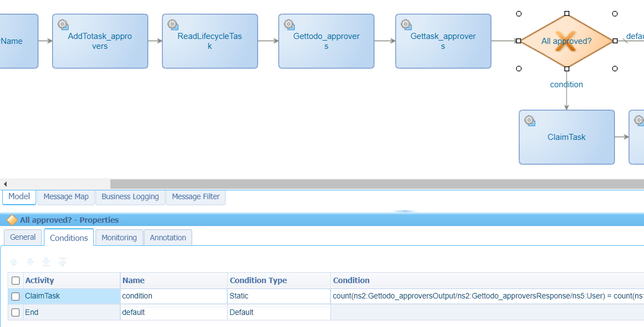Open the Message Map tab
The width and height of the screenshot is (644, 327).
point(66,196)
